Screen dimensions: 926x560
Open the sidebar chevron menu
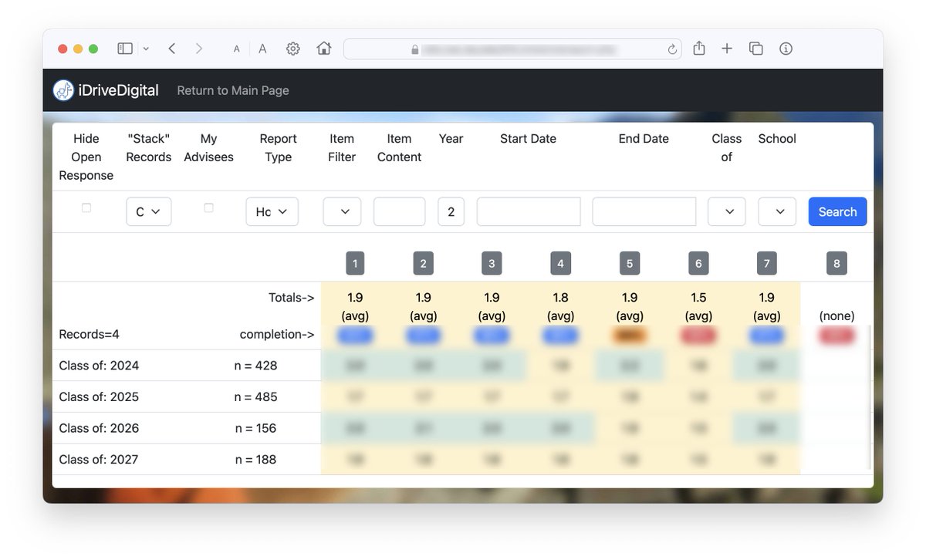[x=146, y=49]
